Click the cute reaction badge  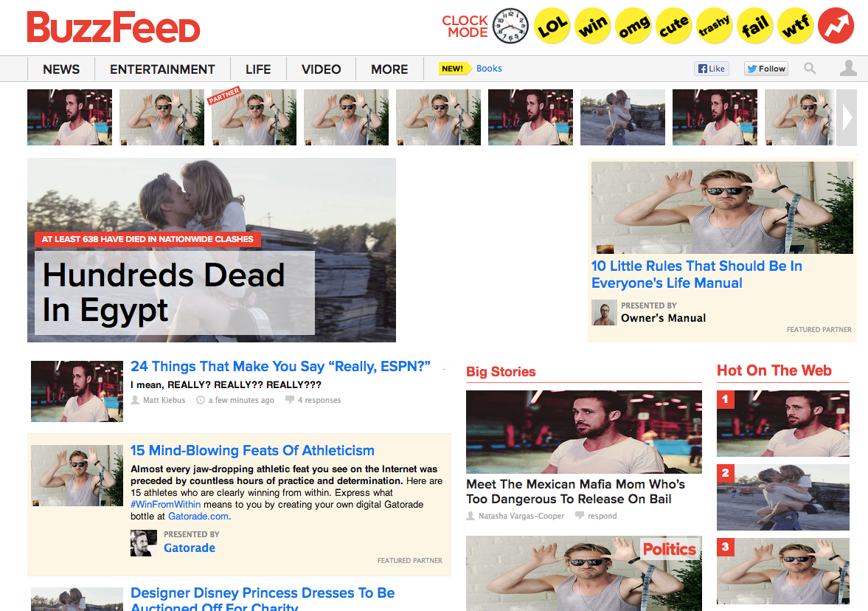pyautogui.click(x=674, y=26)
